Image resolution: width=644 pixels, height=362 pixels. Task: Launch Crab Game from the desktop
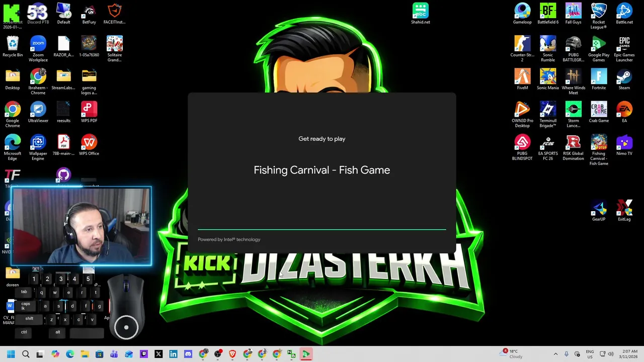coord(598,113)
